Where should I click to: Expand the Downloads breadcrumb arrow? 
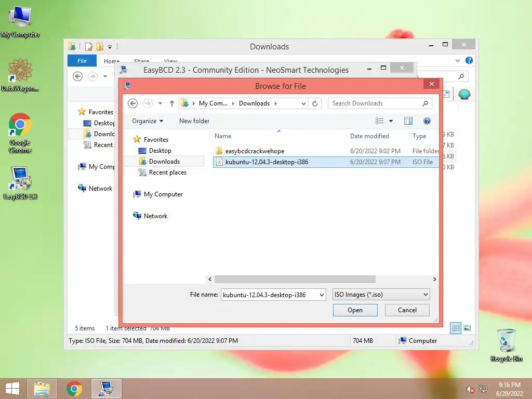click(x=275, y=103)
